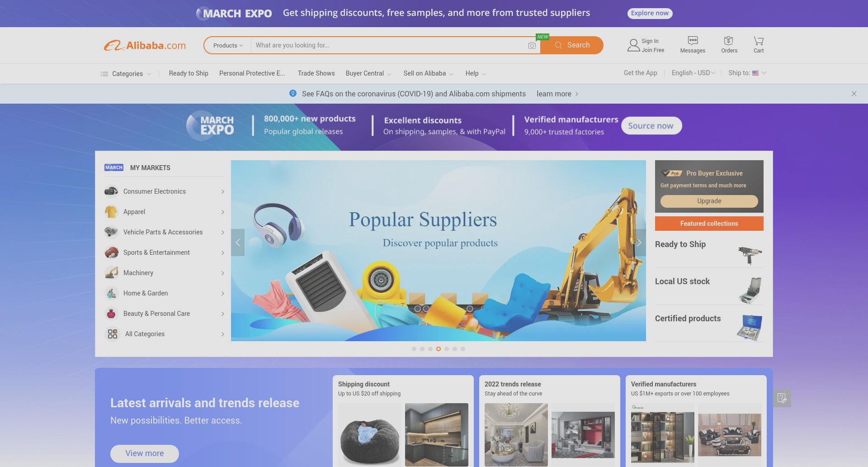Click the Upgrade Pro Buyer button
This screenshot has width=868, height=467.
pos(709,201)
